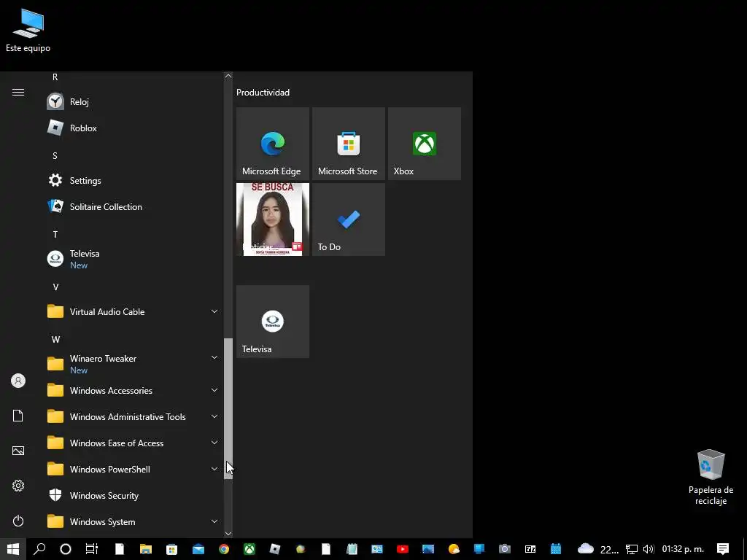Open 7-Zip icon on taskbar
The height and width of the screenshot is (560, 747).
[x=530, y=549]
